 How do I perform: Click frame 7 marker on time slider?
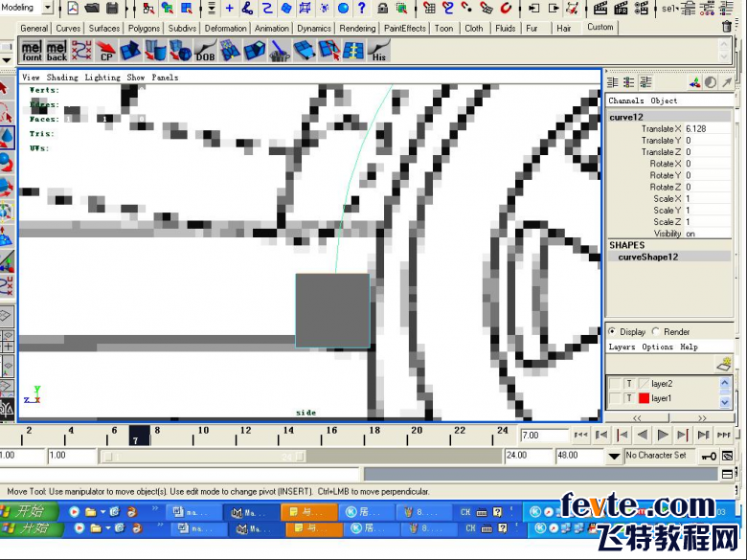(x=140, y=436)
